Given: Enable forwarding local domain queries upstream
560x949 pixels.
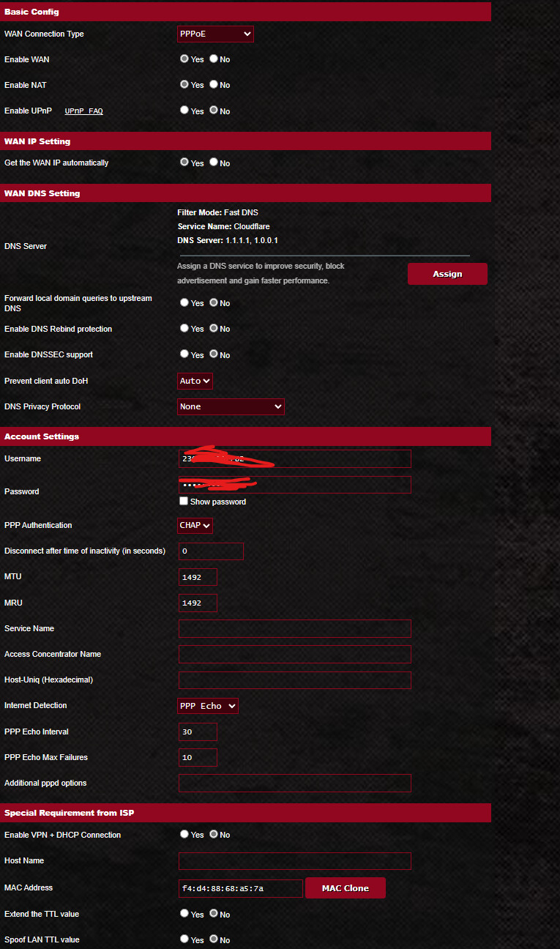Looking at the screenshot, I should click(184, 302).
